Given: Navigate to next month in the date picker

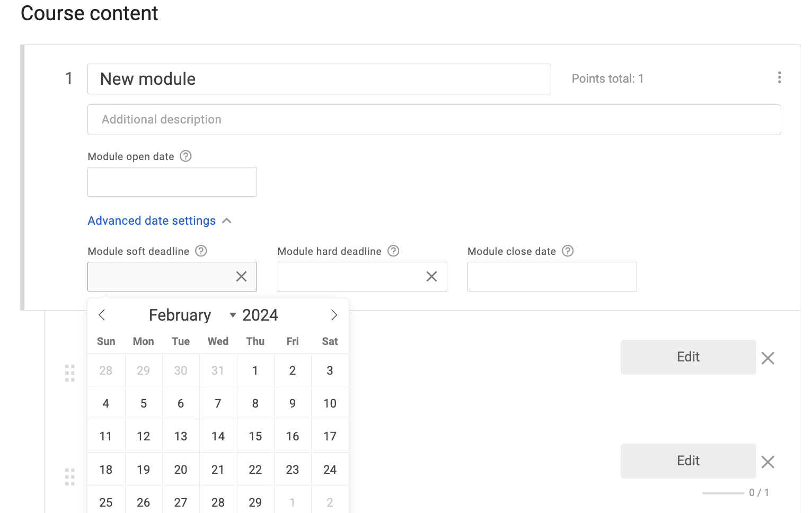Looking at the screenshot, I should [x=334, y=315].
